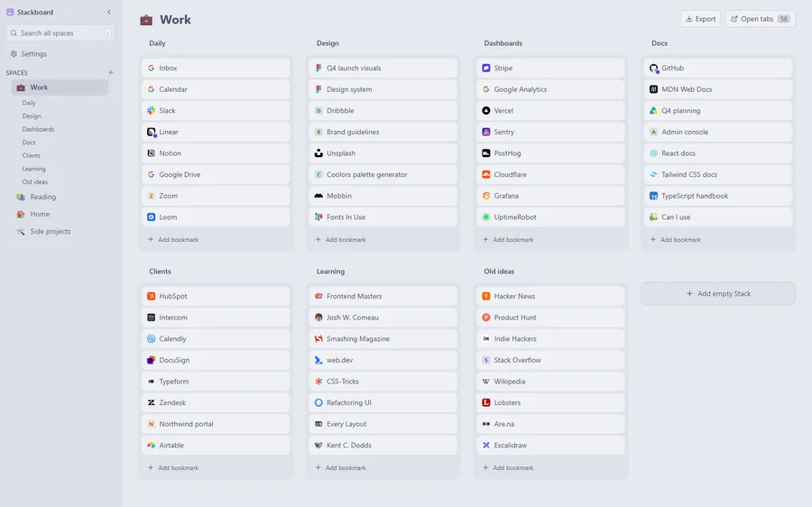This screenshot has width=812, height=507.
Task: Add bookmark to the Design stack
Action: 341,240
